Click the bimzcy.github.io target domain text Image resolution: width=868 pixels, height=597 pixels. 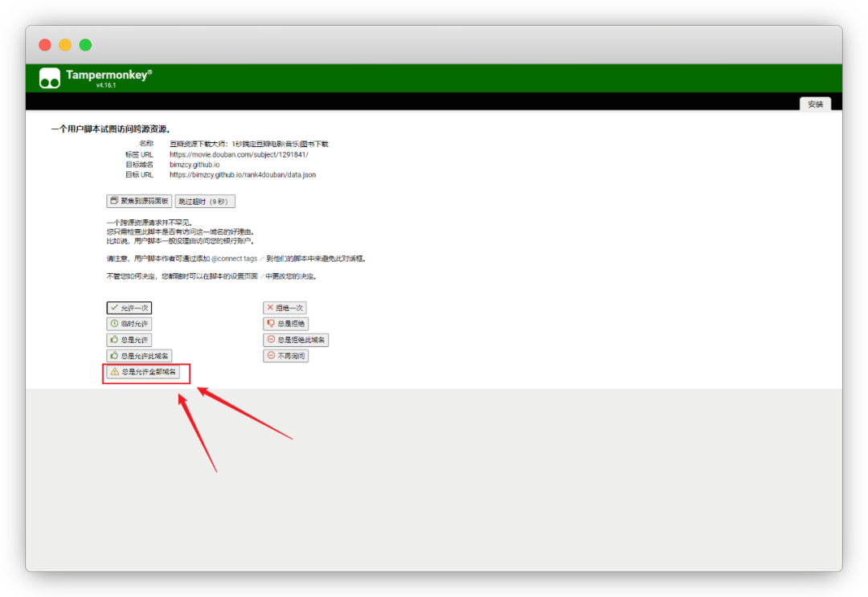[194, 165]
